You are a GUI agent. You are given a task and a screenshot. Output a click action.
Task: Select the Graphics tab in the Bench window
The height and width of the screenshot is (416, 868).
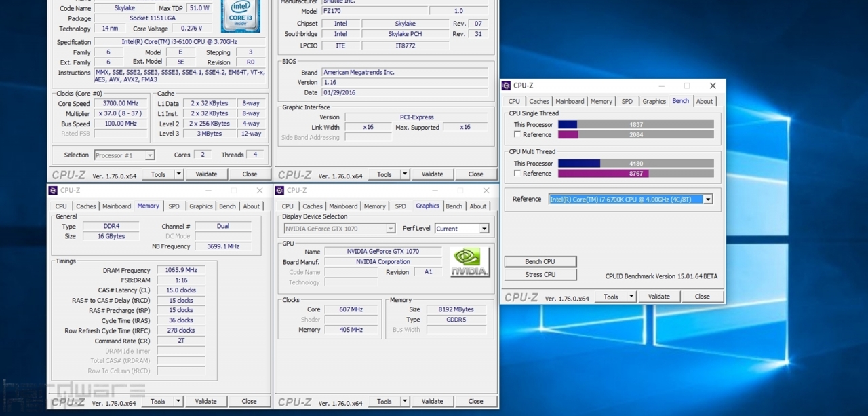point(654,102)
